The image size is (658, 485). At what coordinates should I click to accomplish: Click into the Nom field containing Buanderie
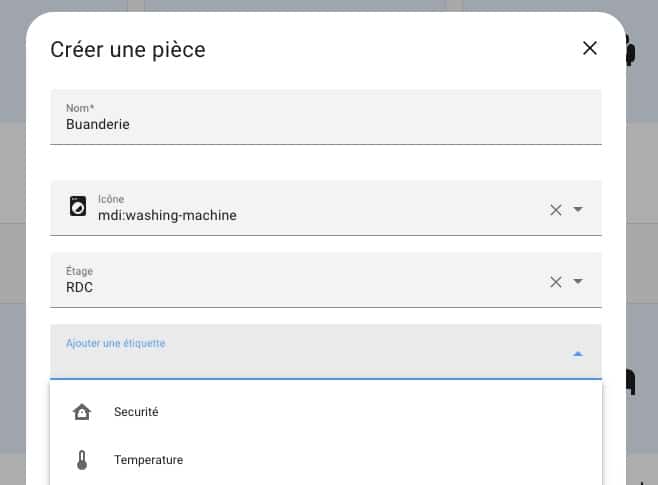[x=326, y=117]
